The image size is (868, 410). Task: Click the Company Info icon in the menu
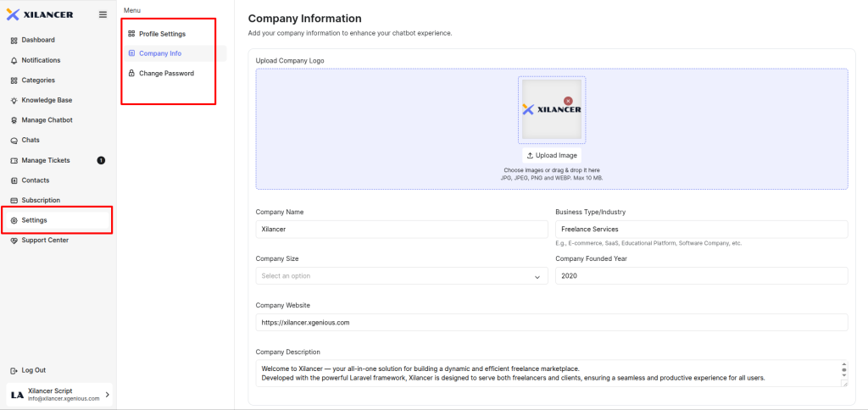[131, 53]
